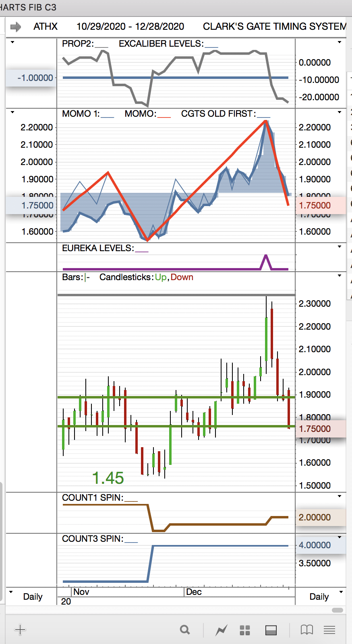Click the purple EUREKA LEVELS line swatch
The height and width of the screenshot is (644, 352).
pos(142,252)
